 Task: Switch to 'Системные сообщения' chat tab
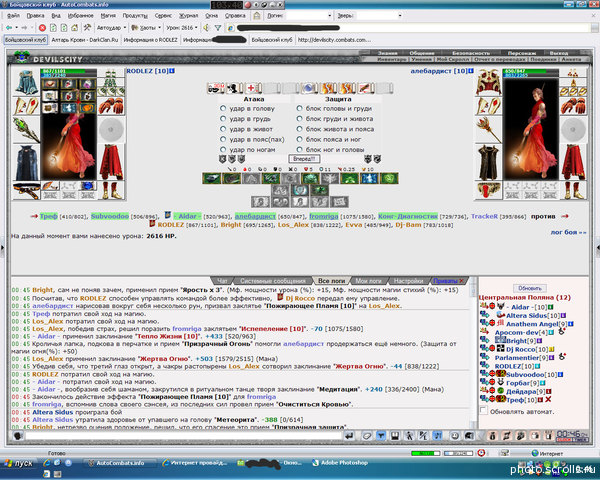pyautogui.click(x=273, y=281)
